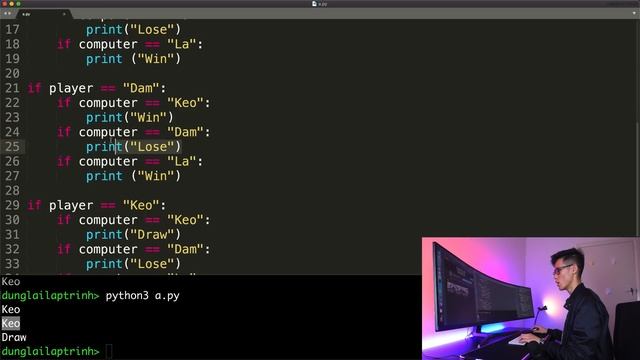Image resolution: width=640 pixels, height=360 pixels.
Task: Click the "Lose" string on line 33
Action: pos(152,264)
